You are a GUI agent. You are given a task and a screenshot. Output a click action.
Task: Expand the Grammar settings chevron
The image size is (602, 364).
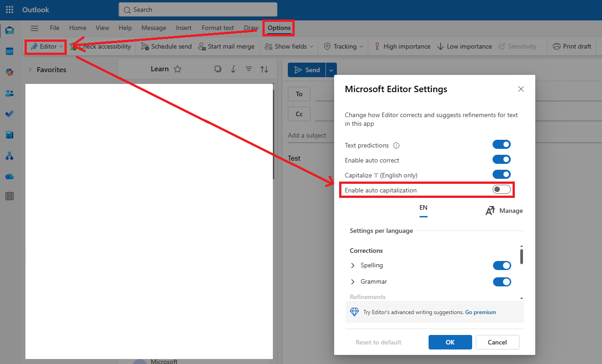tap(353, 282)
